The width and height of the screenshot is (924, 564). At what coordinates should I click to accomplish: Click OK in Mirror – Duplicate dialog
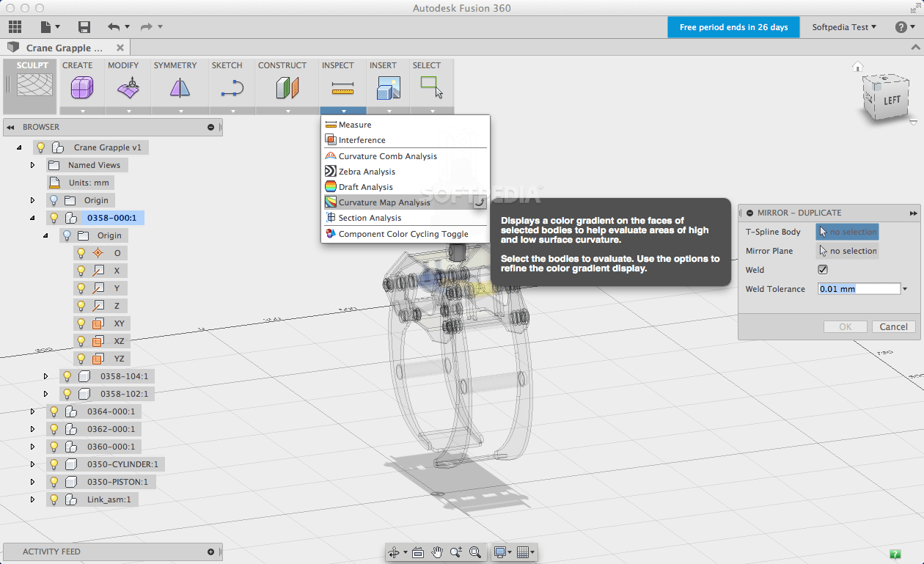[x=846, y=327]
